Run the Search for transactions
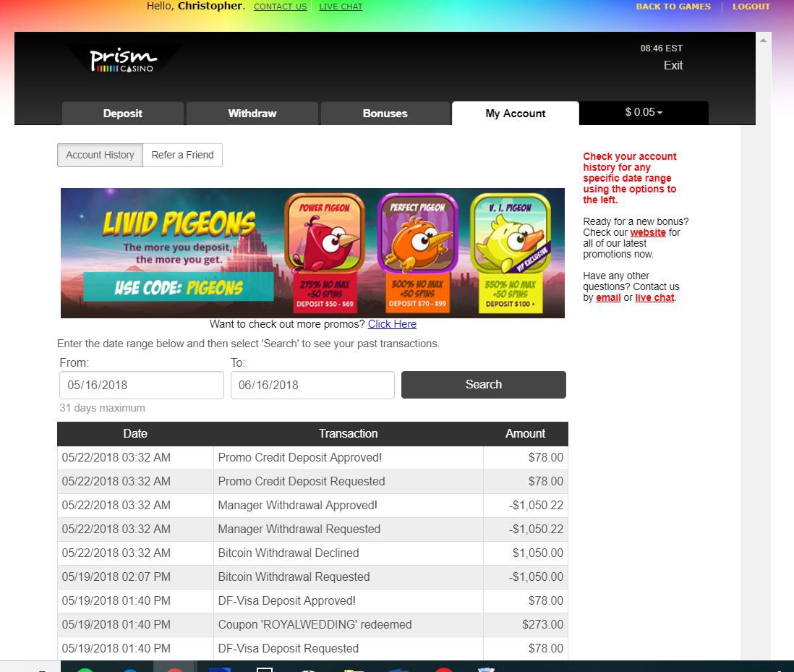 click(x=484, y=385)
